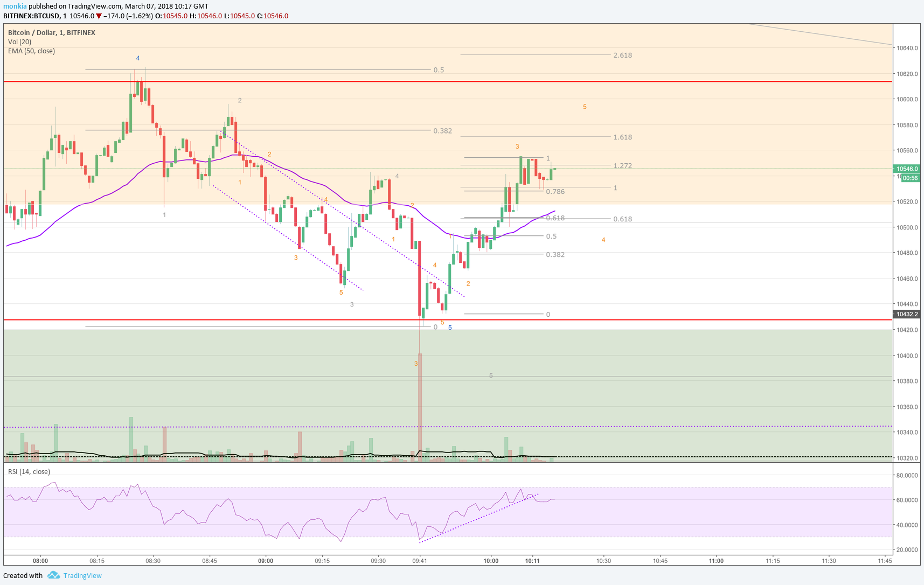Select the 1.618 Fibonacci extension label
The height and width of the screenshot is (585, 924).
tap(622, 137)
